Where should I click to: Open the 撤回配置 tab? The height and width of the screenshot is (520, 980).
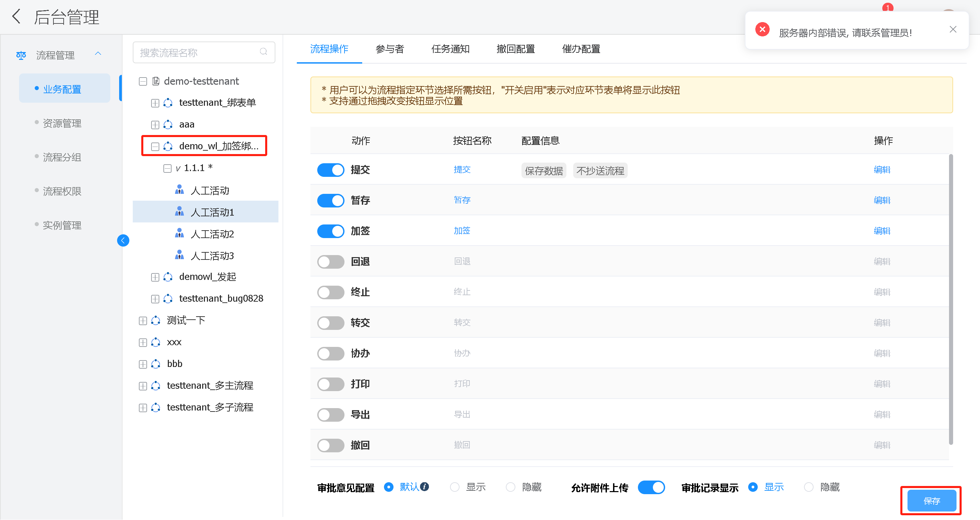[516, 49]
